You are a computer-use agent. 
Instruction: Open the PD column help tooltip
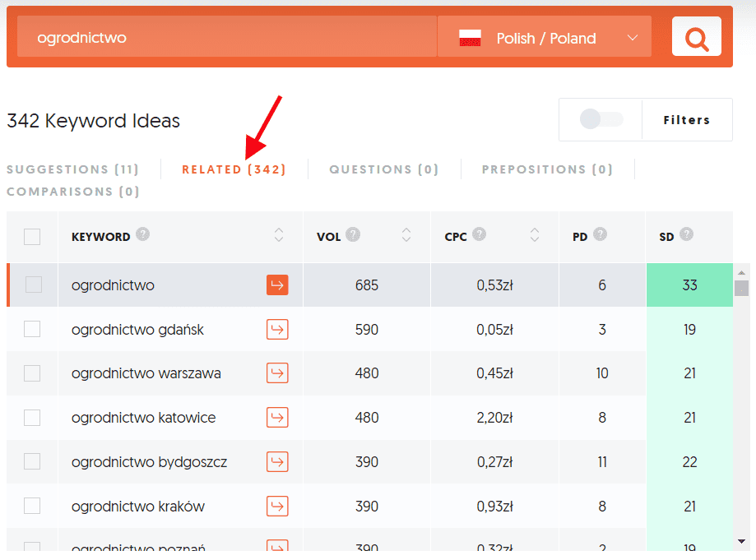tap(600, 235)
